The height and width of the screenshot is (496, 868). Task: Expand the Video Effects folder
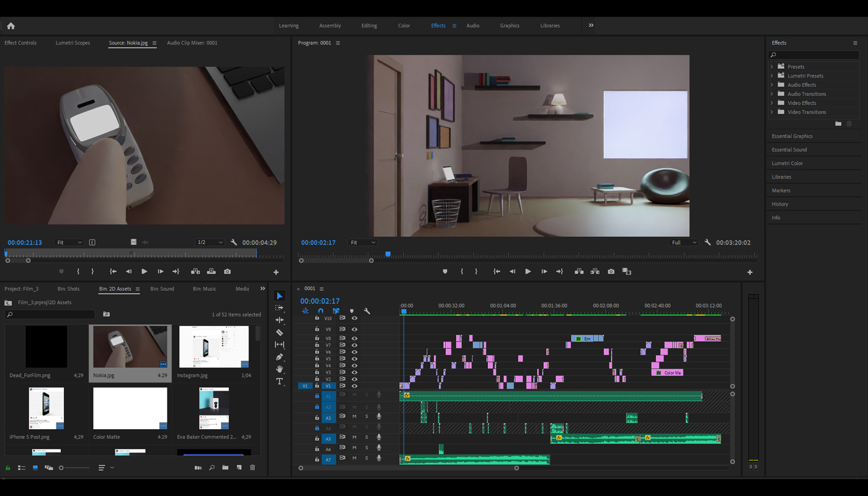coord(772,103)
